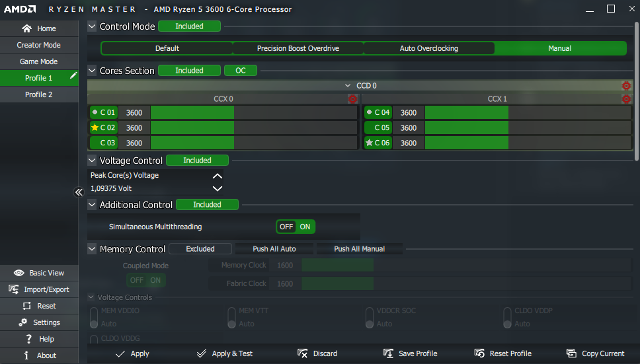Click the red gear icon for CCX 0
The height and width of the screenshot is (364, 640).
[352, 98]
